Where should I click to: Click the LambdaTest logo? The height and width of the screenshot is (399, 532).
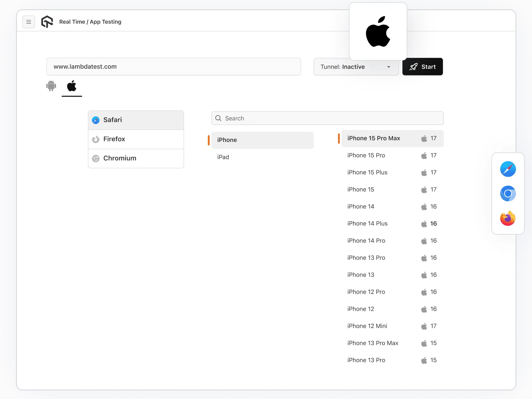tap(47, 22)
